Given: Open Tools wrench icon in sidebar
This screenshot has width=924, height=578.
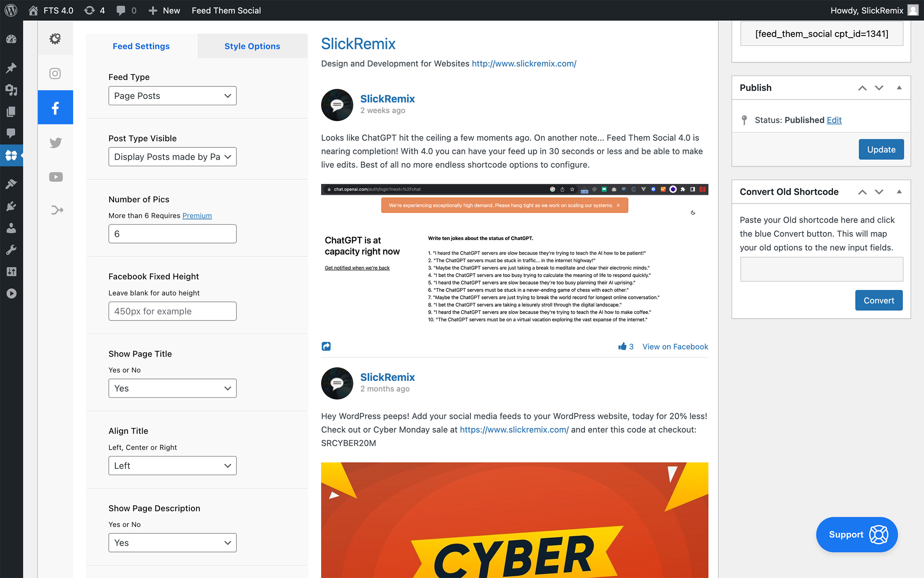Looking at the screenshot, I should click(x=11, y=250).
